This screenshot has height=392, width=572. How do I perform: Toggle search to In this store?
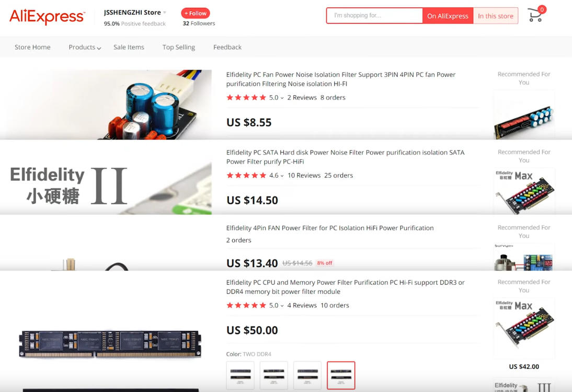point(495,16)
